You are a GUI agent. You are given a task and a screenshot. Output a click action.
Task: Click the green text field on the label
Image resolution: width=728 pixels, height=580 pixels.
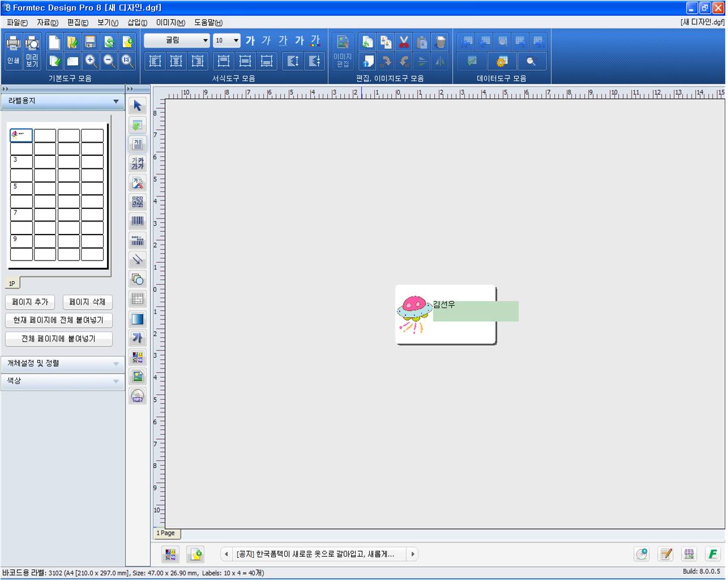click(476, 312)
